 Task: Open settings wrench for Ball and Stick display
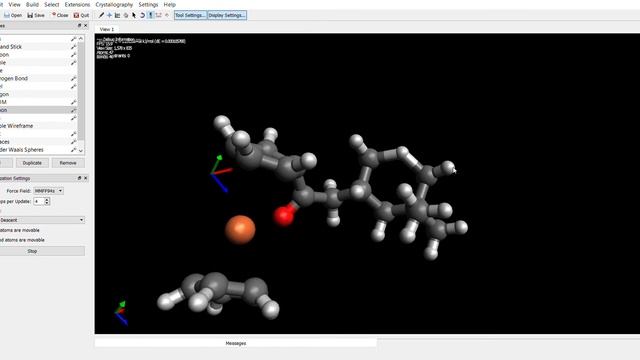pos(73,47)
